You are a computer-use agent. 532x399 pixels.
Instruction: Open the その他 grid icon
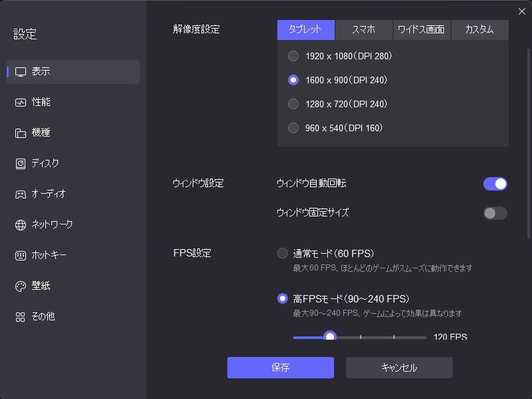[x=21, y=317]
